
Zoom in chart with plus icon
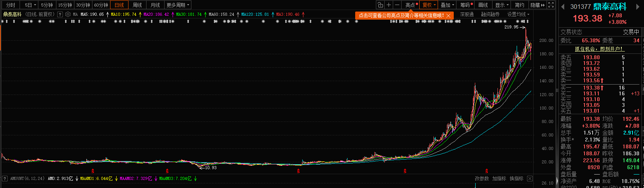[389, 5]
